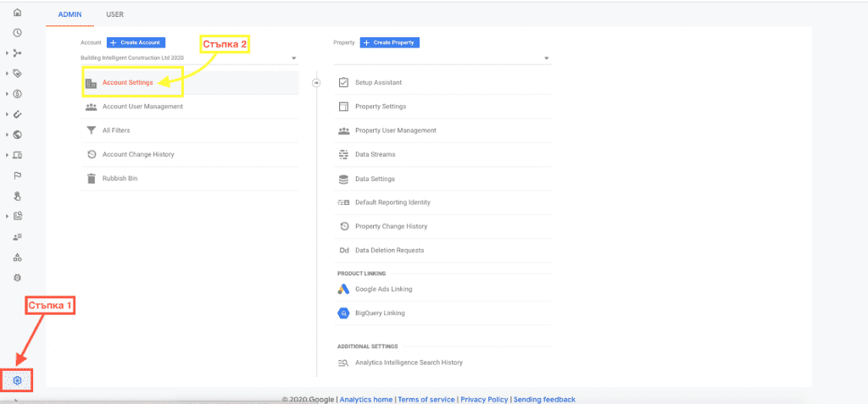Expand the monetization dollar icon section
Screen dimensions: 868x404
coord(18,94)
